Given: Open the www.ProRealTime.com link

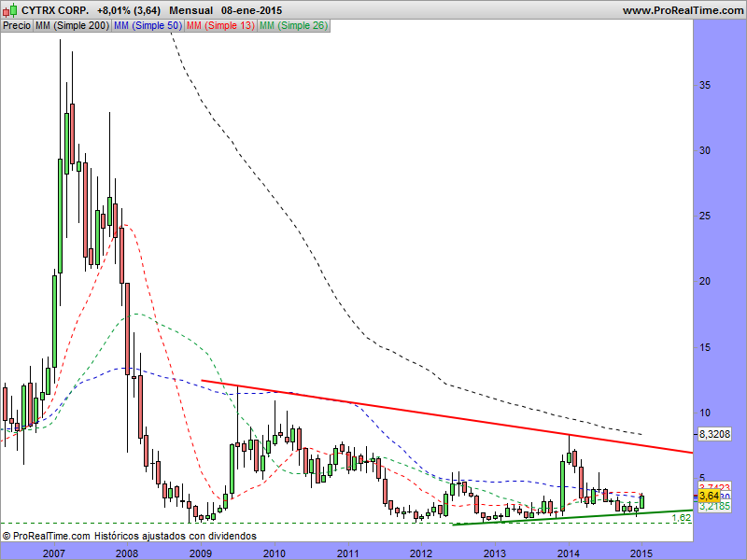Looking at the screenshot, I should click(683, 10).
